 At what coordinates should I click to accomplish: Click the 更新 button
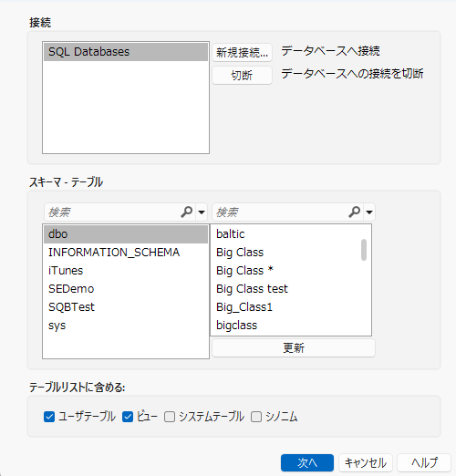294,347
